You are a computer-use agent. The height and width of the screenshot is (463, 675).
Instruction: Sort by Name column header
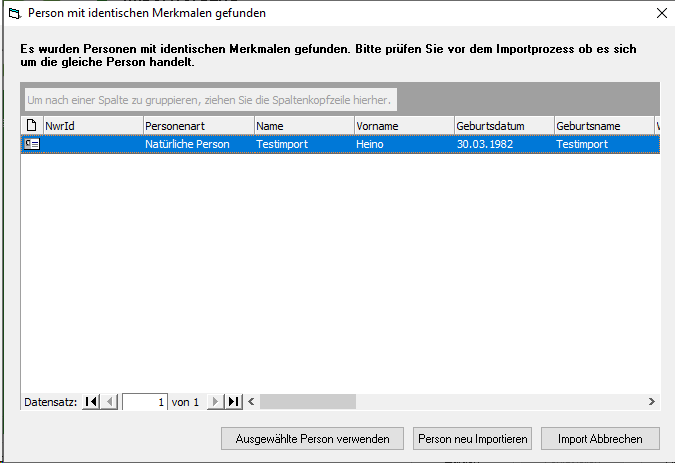[x=303, y=126]
